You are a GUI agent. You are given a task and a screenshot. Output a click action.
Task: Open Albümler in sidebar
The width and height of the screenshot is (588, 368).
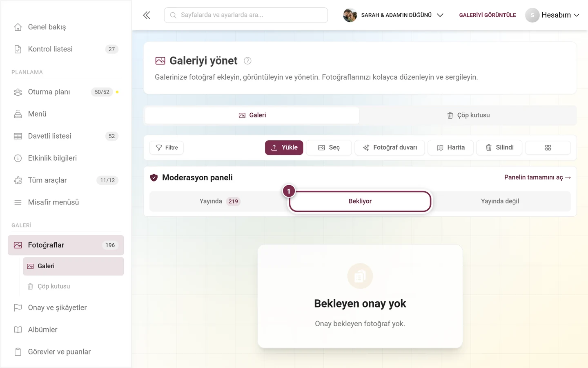tap(66, 330)
